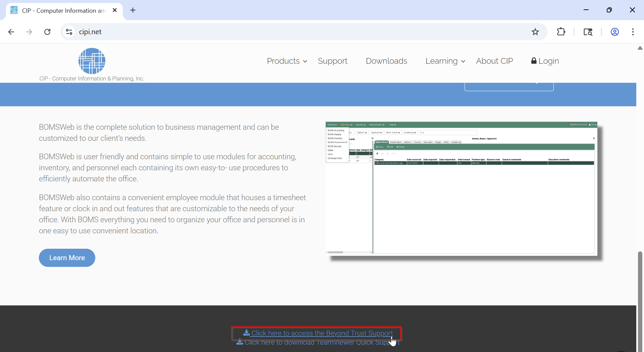Reload the page
The image size is (644, 352).
click(x=47, y=32)
